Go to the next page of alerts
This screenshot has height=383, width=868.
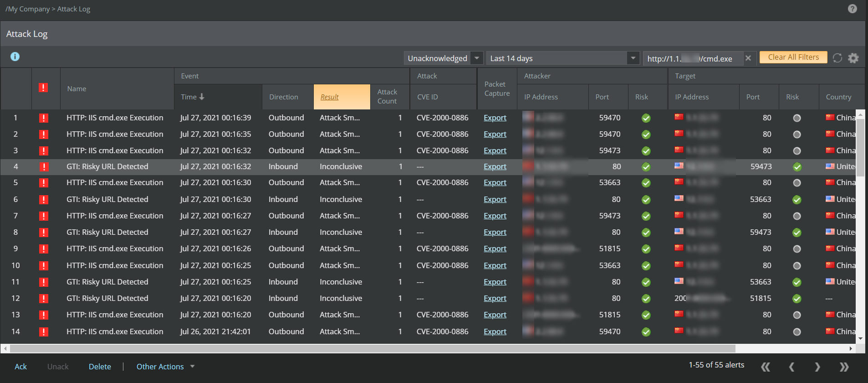(x=817, y=367)
